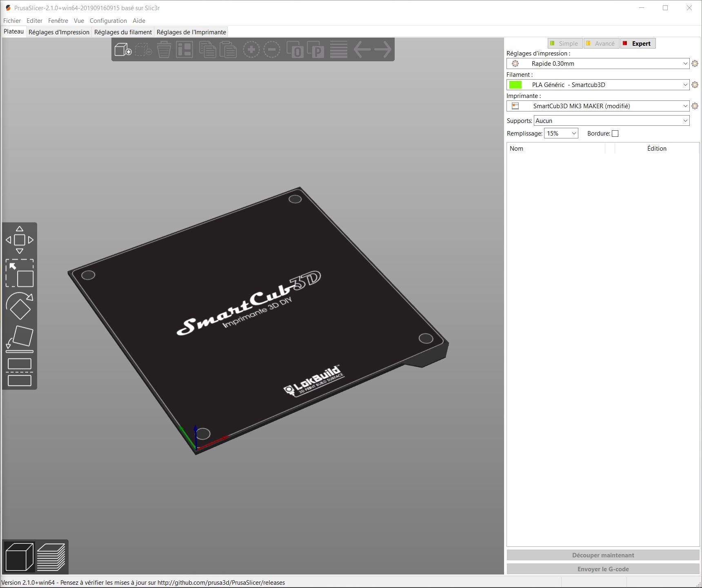Open the Remplissage 15% dropdown
The image size is (702, 588).
[561, 134]
